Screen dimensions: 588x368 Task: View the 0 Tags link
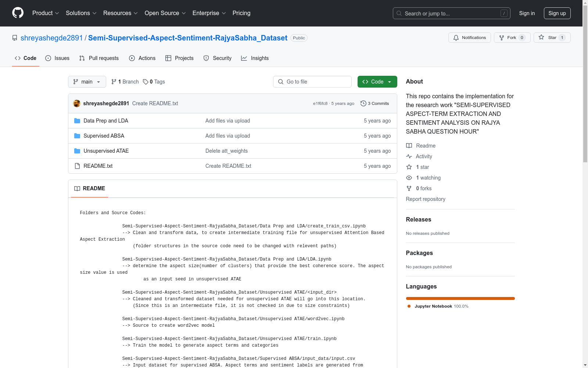(x=154, y=82)
